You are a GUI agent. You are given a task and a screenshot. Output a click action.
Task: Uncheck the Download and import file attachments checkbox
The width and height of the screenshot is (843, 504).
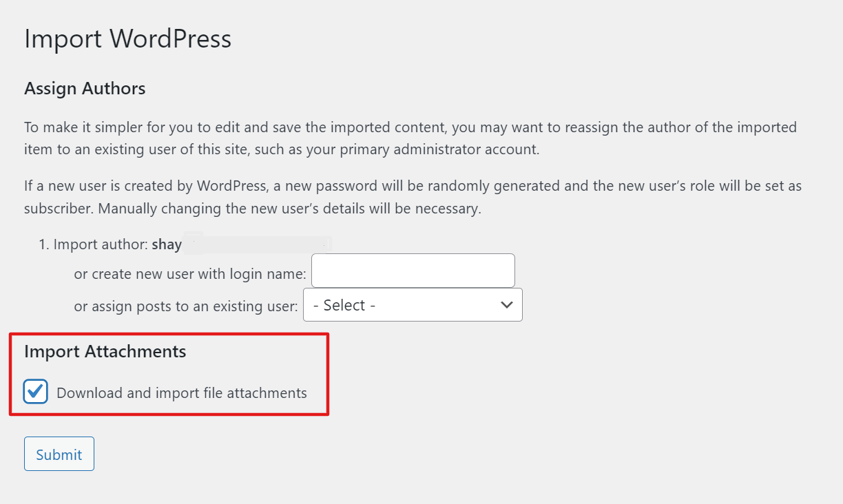pyautogui.click(x=36, y=392)
